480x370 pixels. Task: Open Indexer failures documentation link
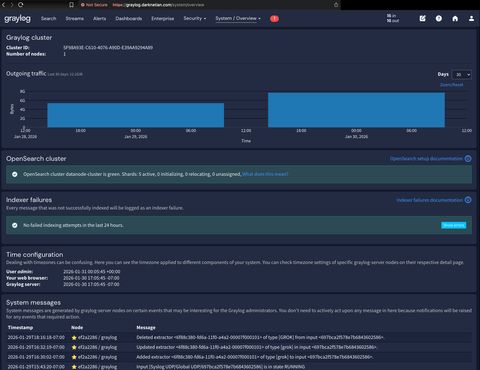tap(429, 200)
